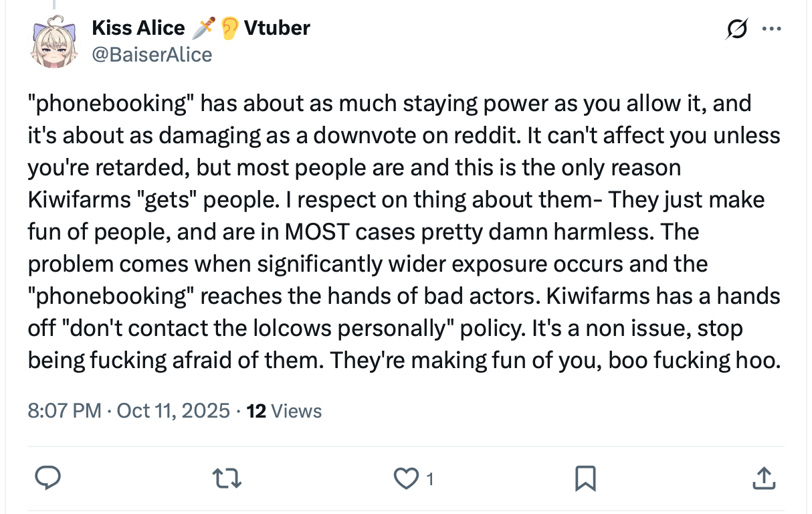The height and width of the screenshot is (514, 812).
Task: Open Kiss Alice's profile avatar
Action: tap(54, 41)
